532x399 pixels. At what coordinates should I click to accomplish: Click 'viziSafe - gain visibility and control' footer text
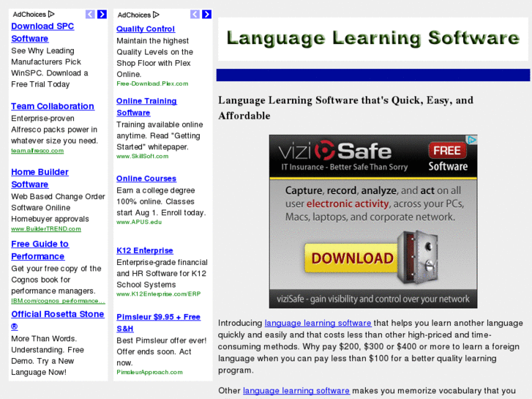373,299
